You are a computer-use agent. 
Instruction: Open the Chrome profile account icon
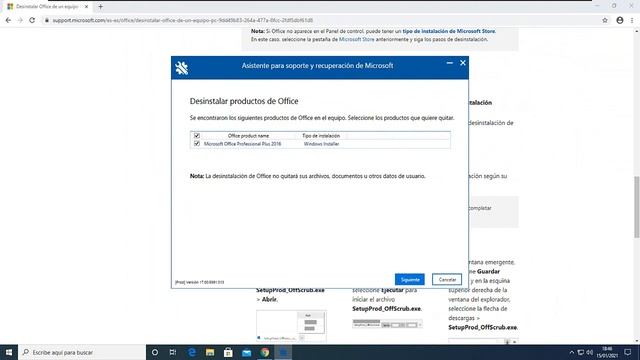[x=620, y=20]
